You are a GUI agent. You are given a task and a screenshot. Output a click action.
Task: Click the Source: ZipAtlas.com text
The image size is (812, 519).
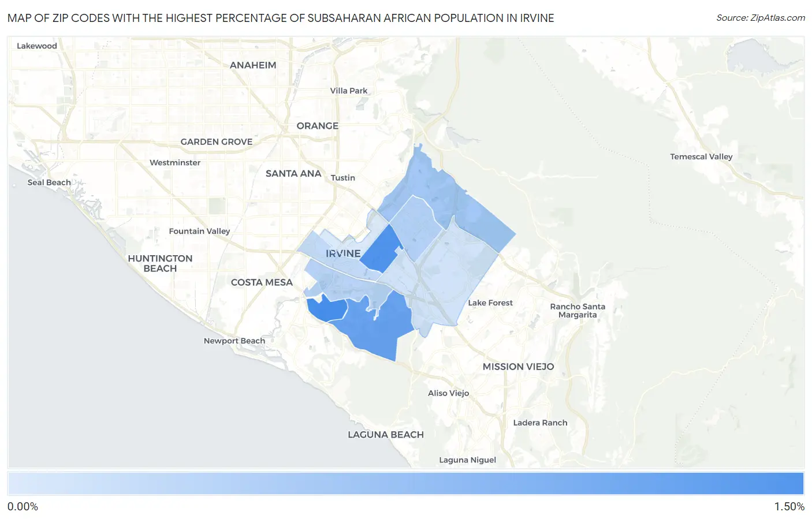pos(761,18)
